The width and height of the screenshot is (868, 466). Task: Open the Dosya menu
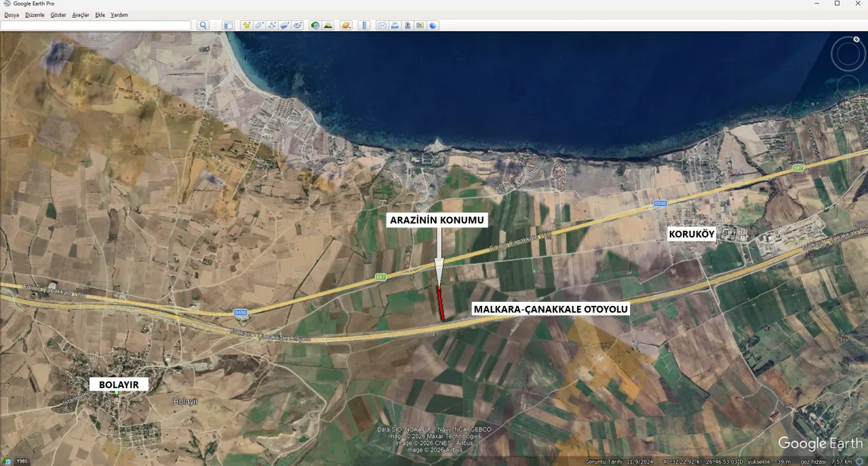[x=12, y=14]
